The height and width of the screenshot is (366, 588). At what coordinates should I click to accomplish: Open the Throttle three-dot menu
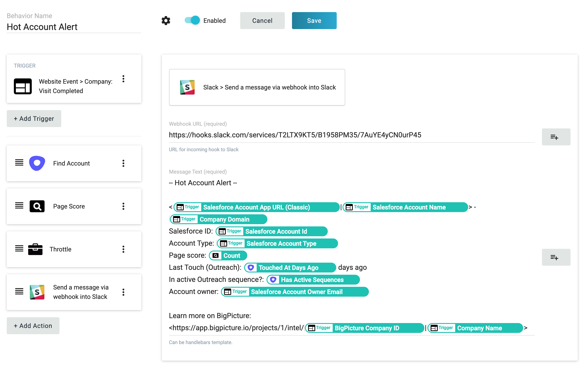[x=123, y=249]
